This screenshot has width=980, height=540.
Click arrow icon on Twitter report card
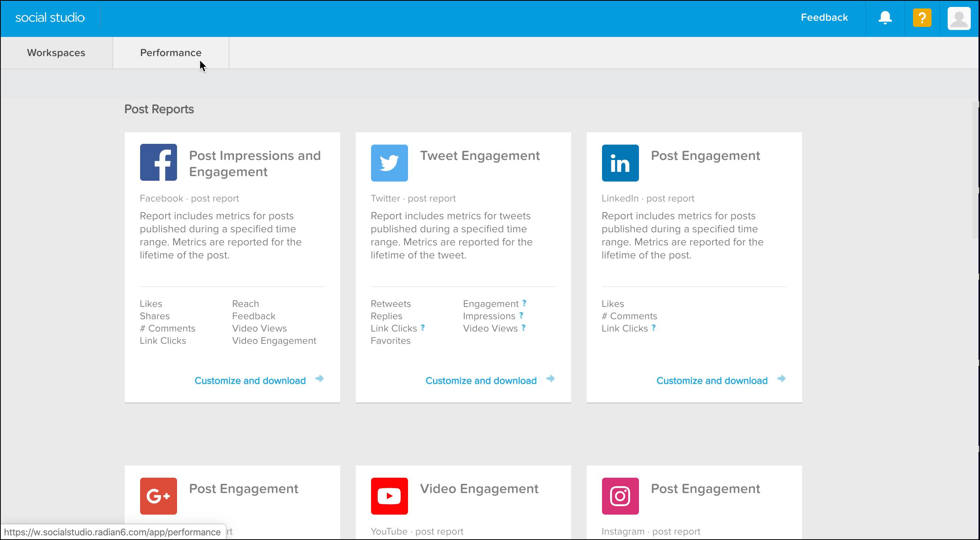pos(550,379)
